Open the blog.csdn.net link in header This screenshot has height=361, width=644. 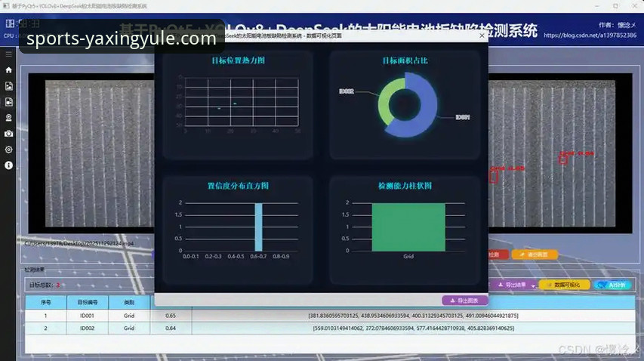click(x=590, y=35)
